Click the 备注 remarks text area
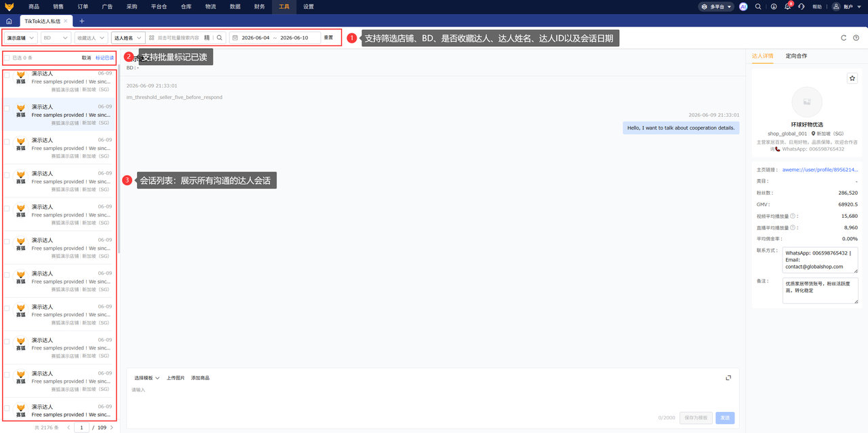 820,290
